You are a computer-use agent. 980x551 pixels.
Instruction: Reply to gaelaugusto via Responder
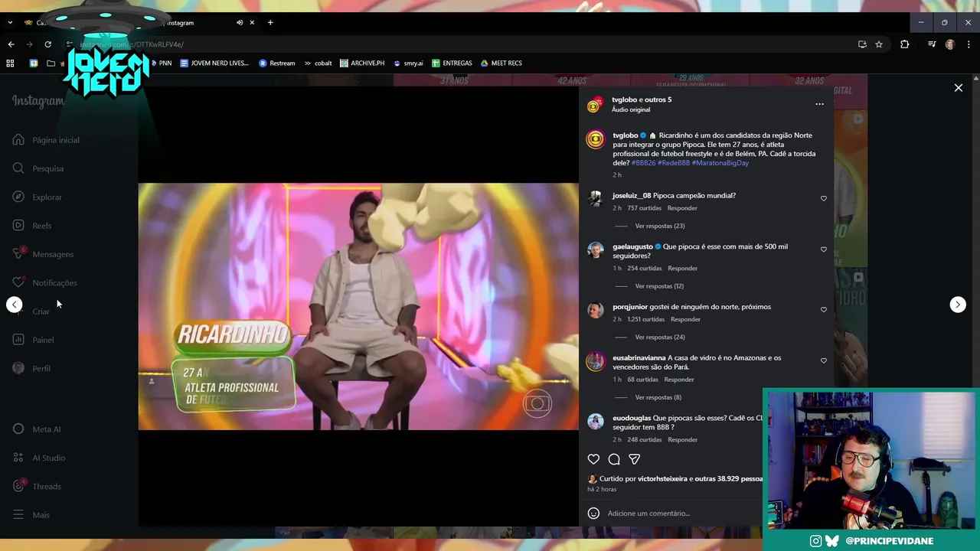tap(682, 269)
